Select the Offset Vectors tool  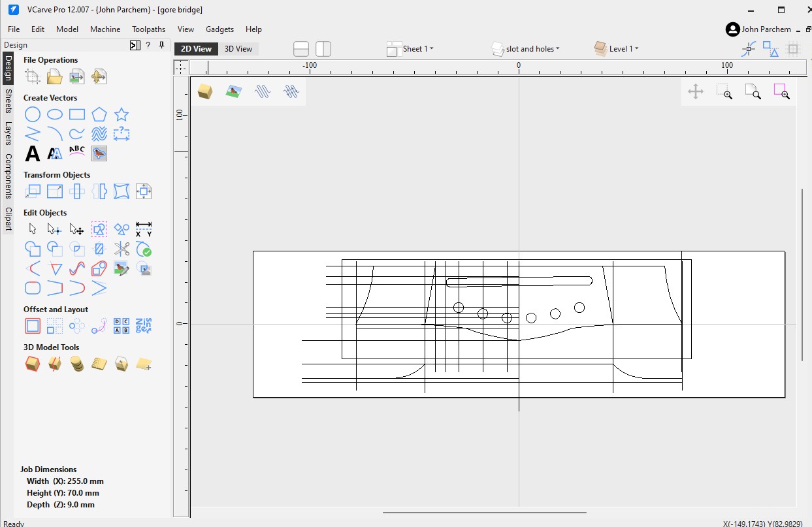(31, 325)
